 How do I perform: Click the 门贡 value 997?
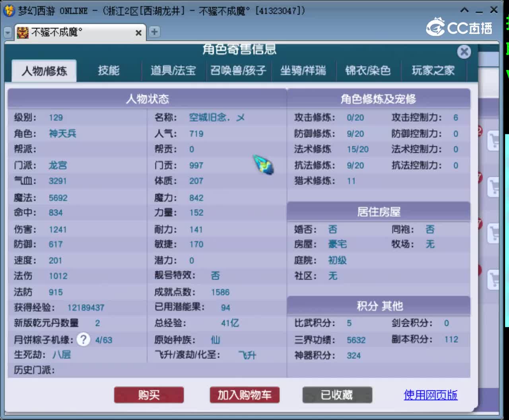(x=196, y=165)
